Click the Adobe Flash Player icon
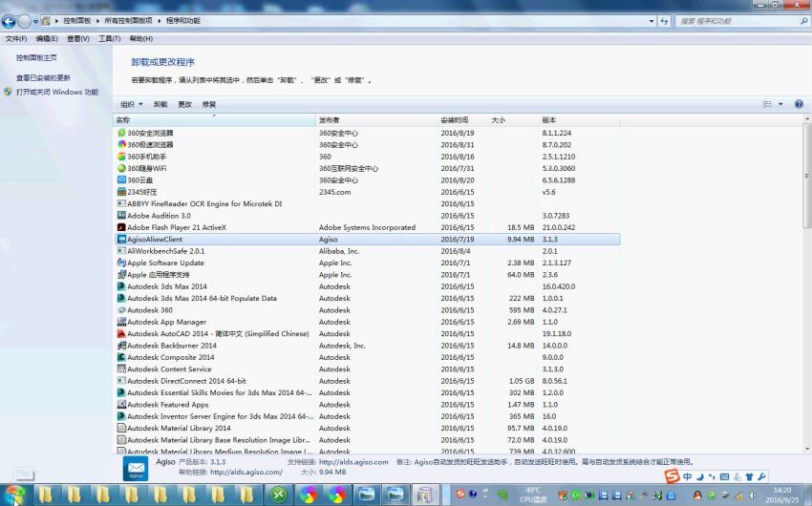The height and width of the screenshot is (506, 812). tap(121, 227)
